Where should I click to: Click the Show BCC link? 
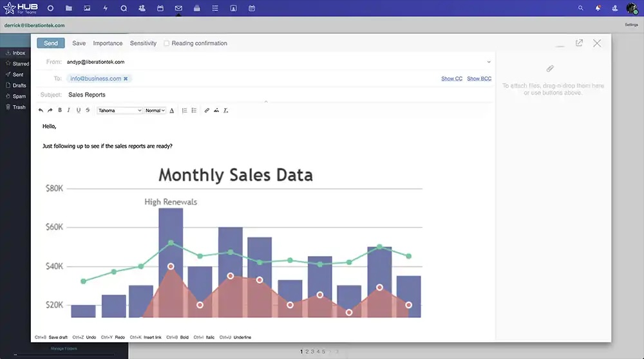479,78
